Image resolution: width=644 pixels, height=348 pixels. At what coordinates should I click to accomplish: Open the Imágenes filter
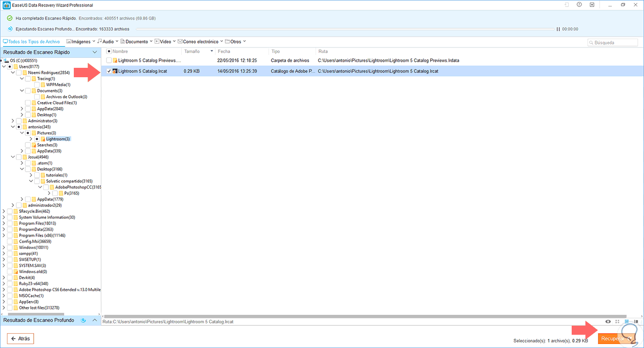[81, 42]
